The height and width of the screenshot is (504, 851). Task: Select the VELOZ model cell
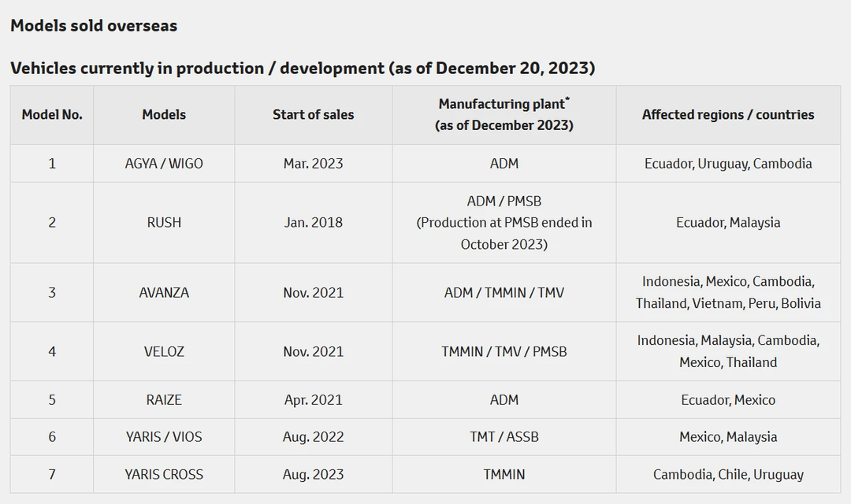[x=164, y=351]
